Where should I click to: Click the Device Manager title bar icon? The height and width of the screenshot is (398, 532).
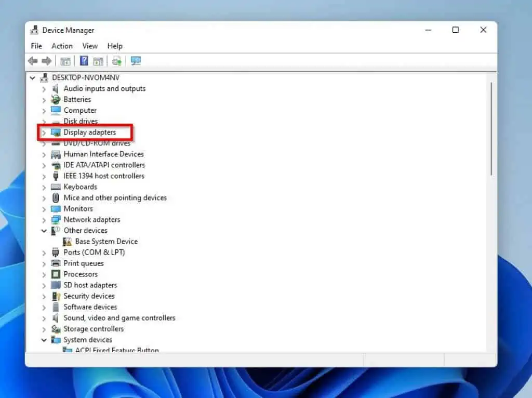click(34, 30)
